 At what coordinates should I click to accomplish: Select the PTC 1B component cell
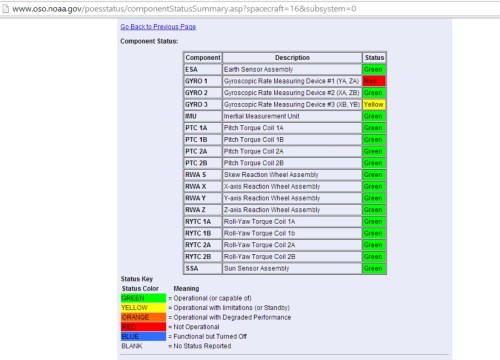(203, 139)
